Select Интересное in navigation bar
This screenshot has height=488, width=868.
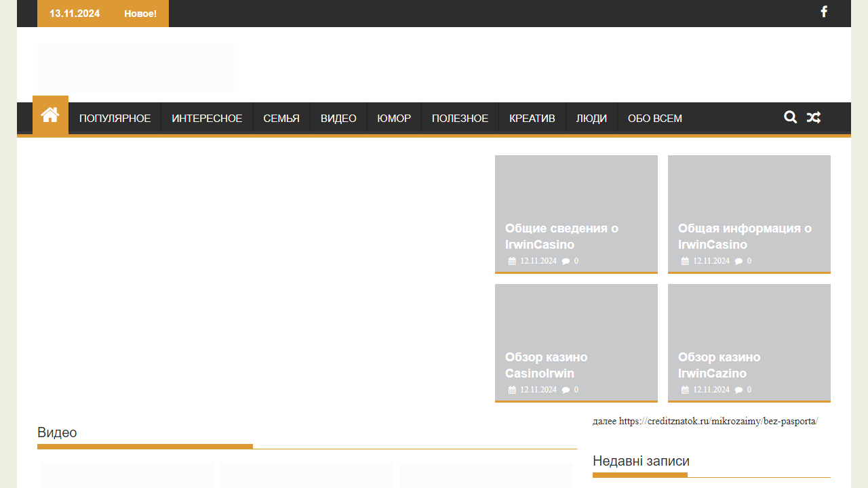(207, 119)
